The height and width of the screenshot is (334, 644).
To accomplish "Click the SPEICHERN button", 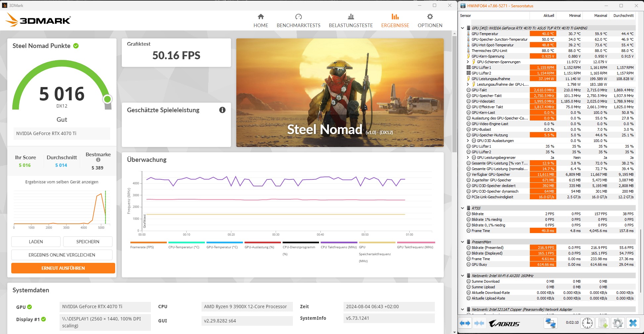I will tap(88, 242).
